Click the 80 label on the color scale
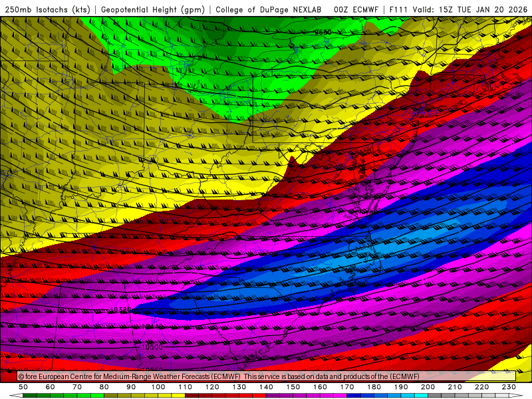This screenshot has height=399, width=532. pos(104,387)
